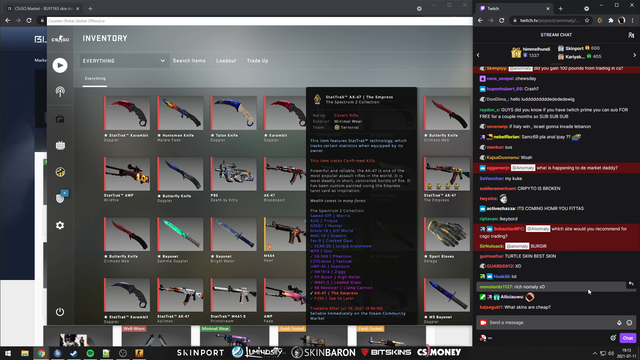Open the Watch TV icon in sidebar
The image size is (640, 360).
(x=60, y=145)
